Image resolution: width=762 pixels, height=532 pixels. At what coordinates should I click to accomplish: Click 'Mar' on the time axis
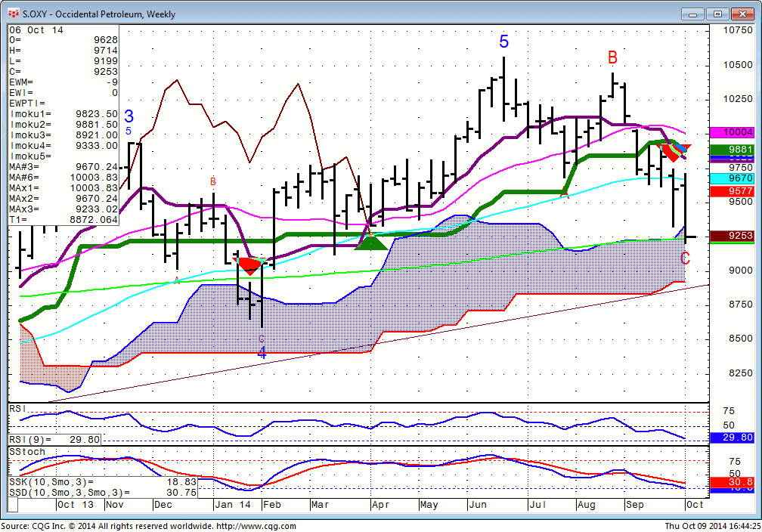tap(320, 505)
